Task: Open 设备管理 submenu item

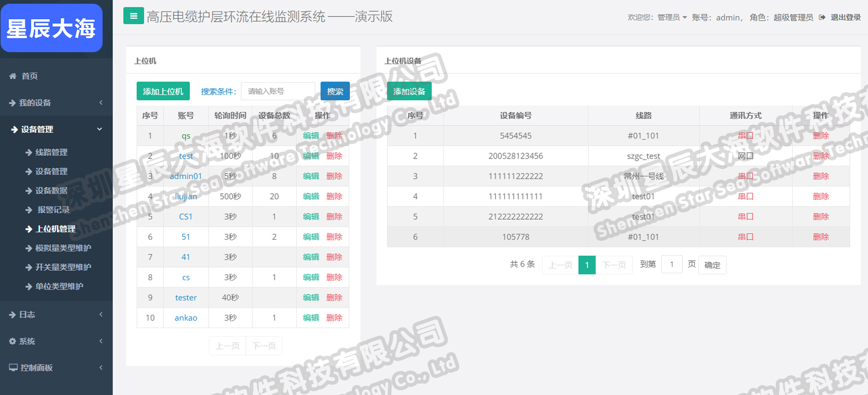Action: click(x=52, y=171)
